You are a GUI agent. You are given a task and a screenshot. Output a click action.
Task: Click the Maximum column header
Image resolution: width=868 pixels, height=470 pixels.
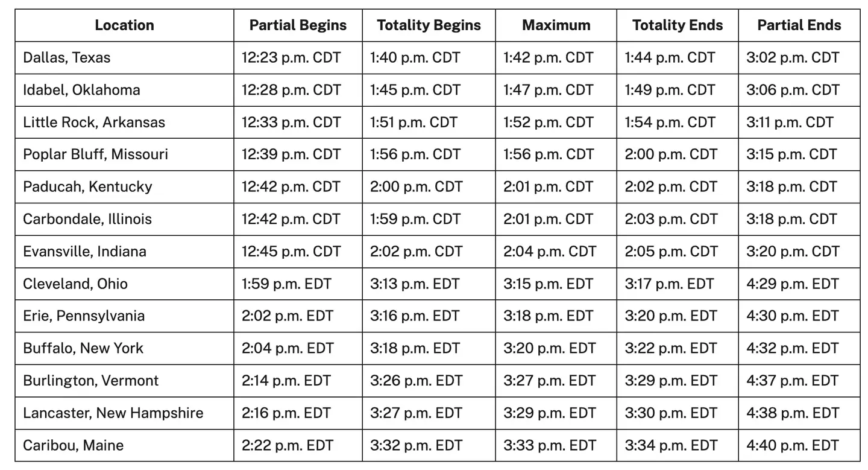[x=556, y=25]
